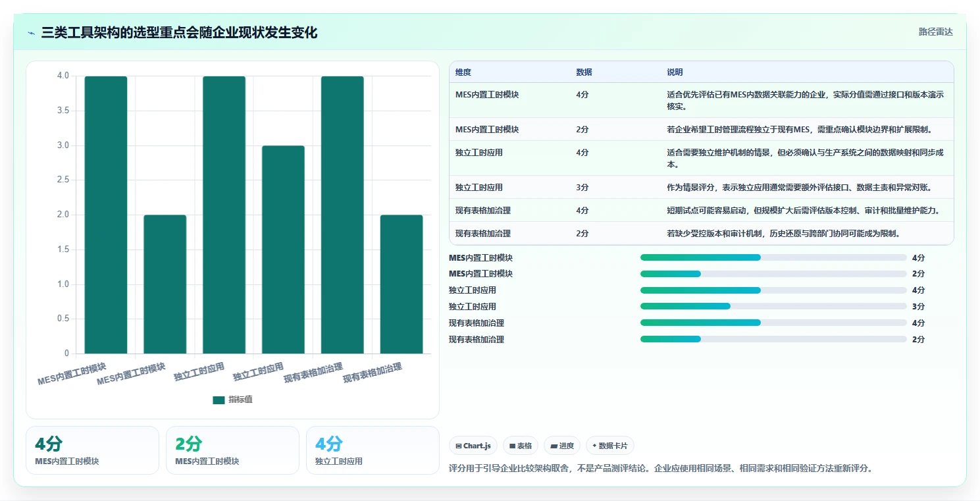Image resolution: width=980 pixels, height=501 pixels.
Task: Click 3分 in the 独立工时应用 table row
Action: click(x=582, y=188)
